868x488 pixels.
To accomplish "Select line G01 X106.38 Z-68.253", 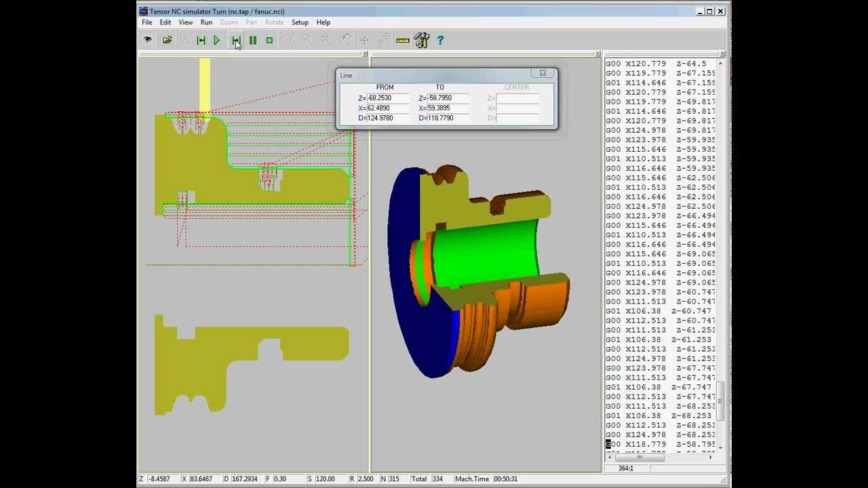I will click(x=660, y=415).
